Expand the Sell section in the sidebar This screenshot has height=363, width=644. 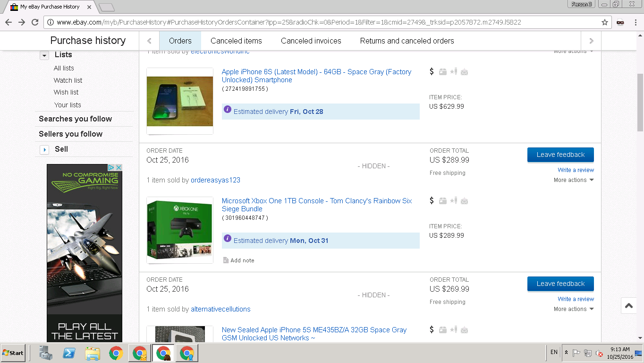[x=44, y=149]
